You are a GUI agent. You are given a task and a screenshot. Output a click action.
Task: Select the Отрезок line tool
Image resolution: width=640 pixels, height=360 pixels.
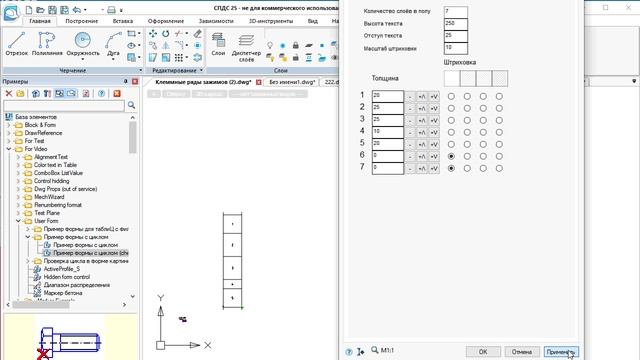(16, 44)
